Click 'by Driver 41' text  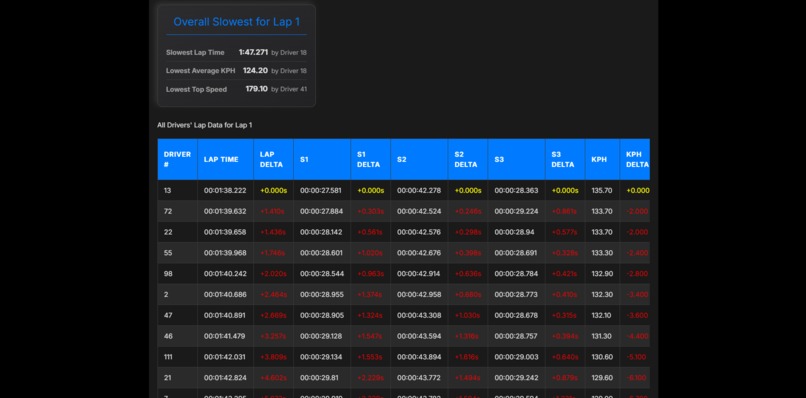[x=289, y=89]
